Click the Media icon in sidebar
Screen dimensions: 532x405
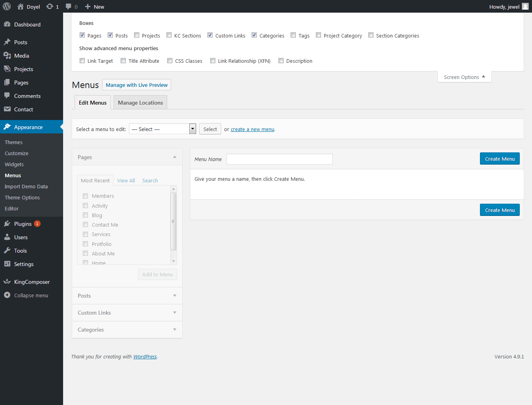coord(7,56)
